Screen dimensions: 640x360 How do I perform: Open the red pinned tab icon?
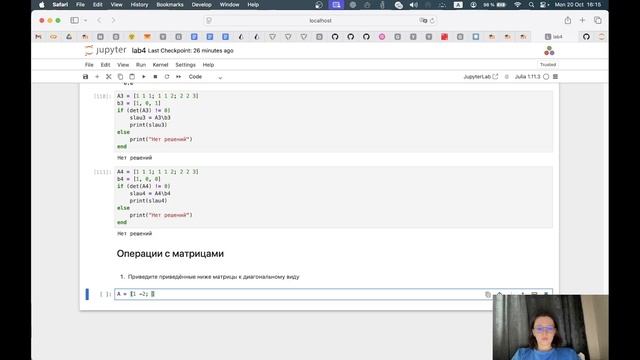[x=444, y=37]
